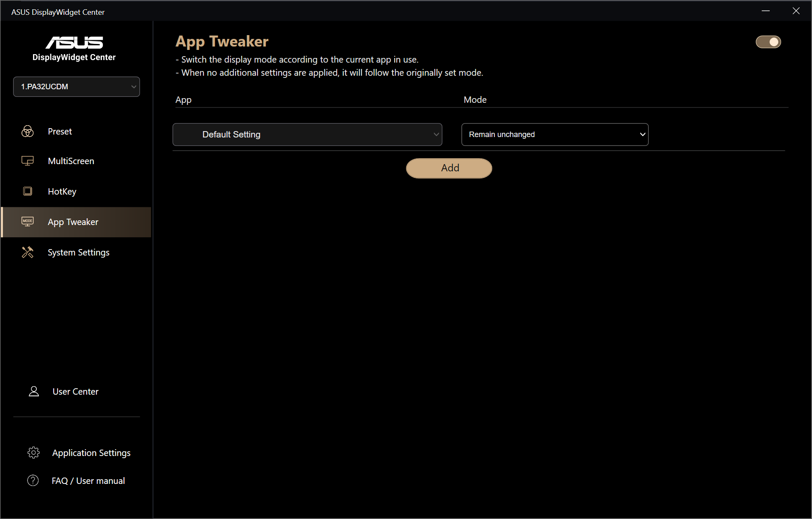Viewport: 812px width, 519px height.
Task: Click the MultiScreen monitor icon
Action: pyautogui.click(x=27, y=161)
